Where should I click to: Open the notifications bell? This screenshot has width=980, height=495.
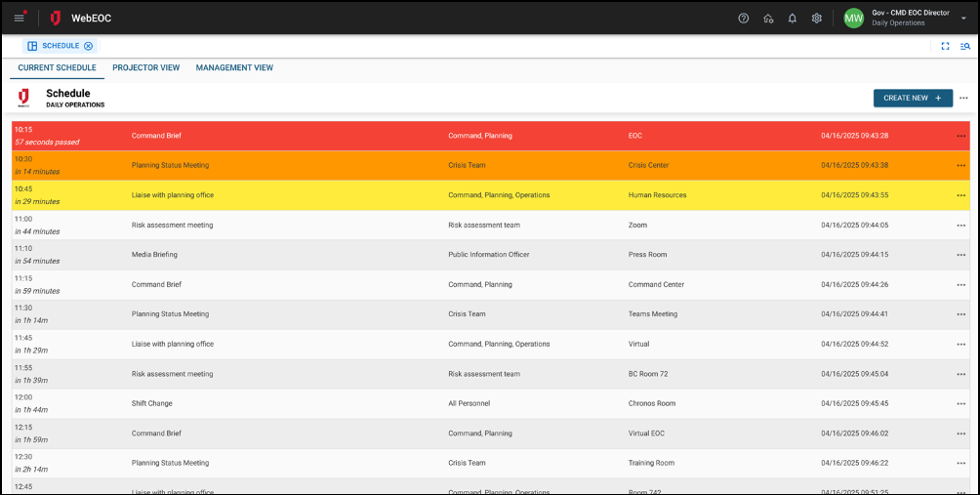tap(793, 18)
